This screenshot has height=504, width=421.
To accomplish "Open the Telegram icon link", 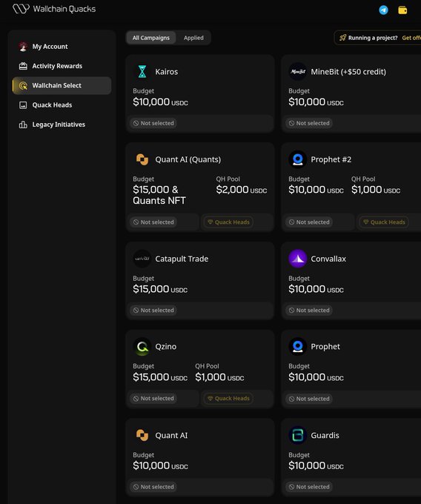I will pos(383,10).
